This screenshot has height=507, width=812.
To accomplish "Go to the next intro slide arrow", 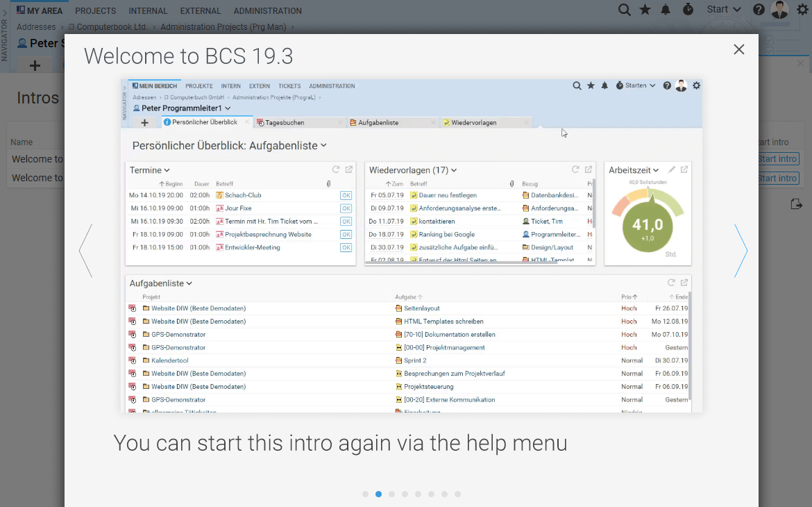I will tap(741, 251).
